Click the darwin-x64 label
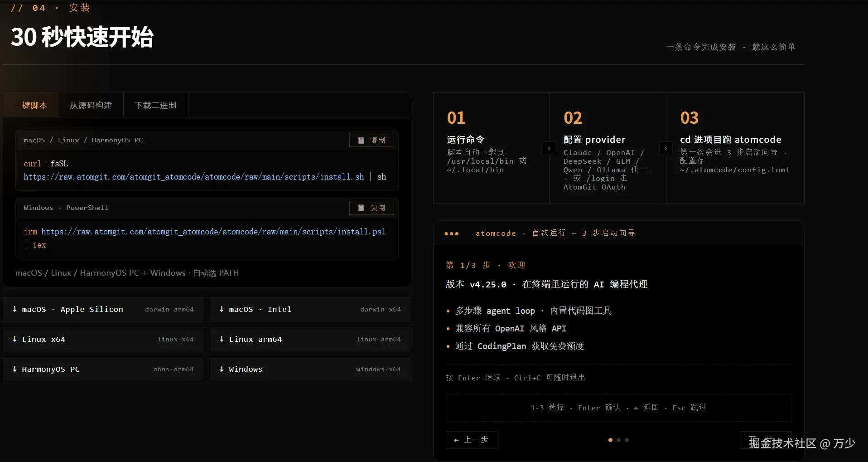This screenshot has width=868, height=462. point(381,309)
